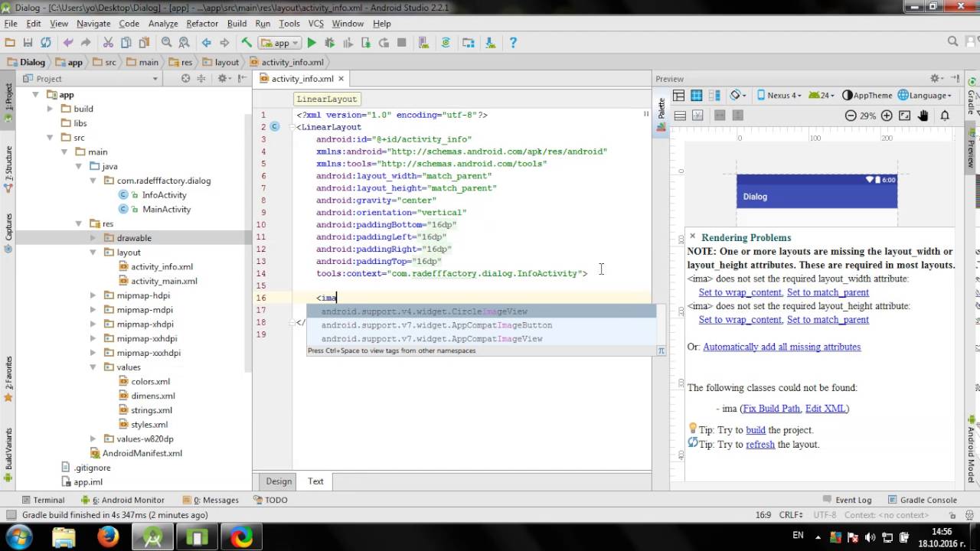Open the Windows Start menu
Screen dimensions: 980x551
coord(18,536)
